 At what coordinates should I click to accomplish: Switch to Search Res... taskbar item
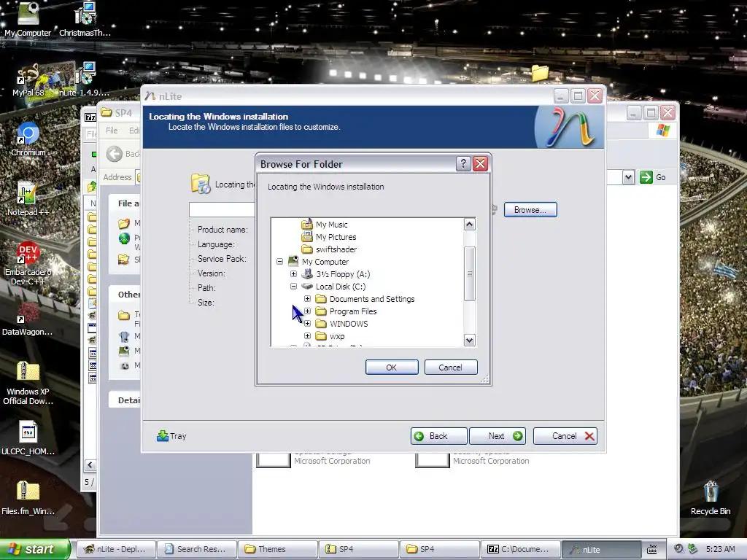pos(197,549)
